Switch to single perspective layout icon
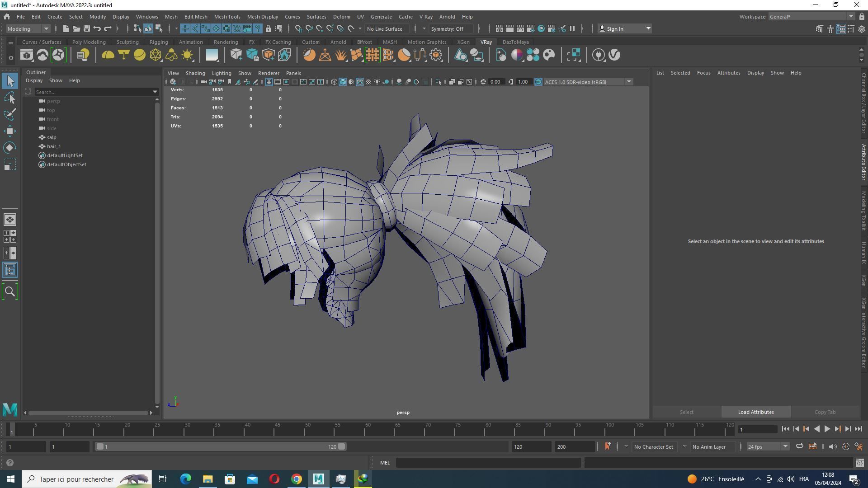This screenshot has width=868, height=488. pyautogui.click(x=10, y=220)
